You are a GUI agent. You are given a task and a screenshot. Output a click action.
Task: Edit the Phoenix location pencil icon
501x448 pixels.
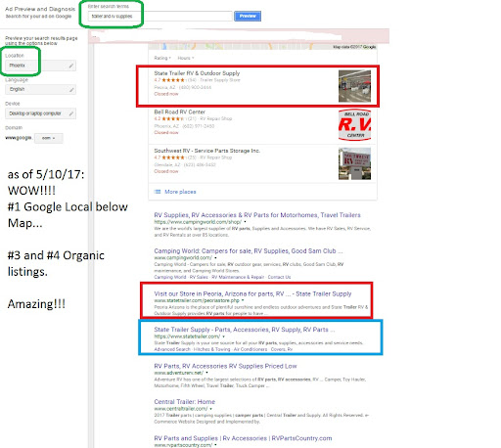(x=71, y=66)
